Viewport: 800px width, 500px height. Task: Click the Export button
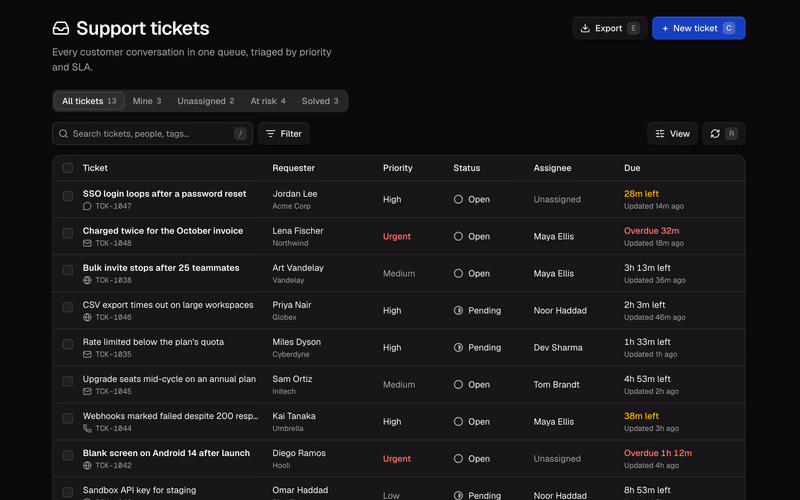[610, 28]
